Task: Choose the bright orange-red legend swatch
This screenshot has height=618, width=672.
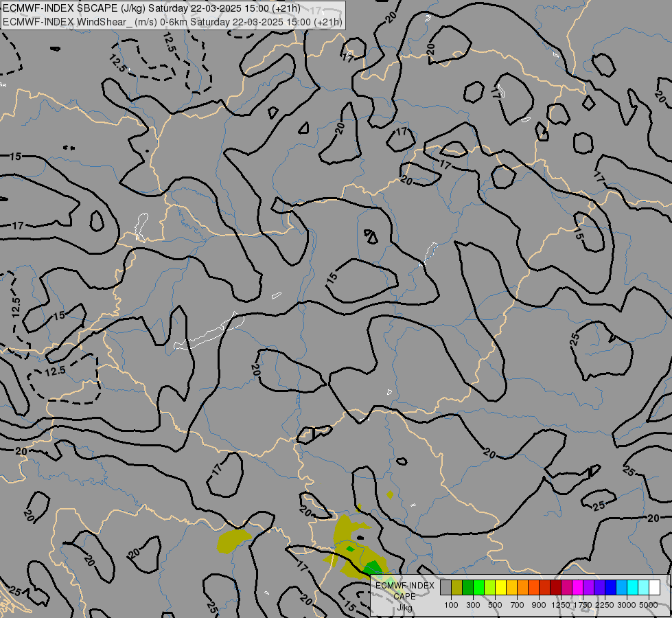Action: click(x=533, y=588)
